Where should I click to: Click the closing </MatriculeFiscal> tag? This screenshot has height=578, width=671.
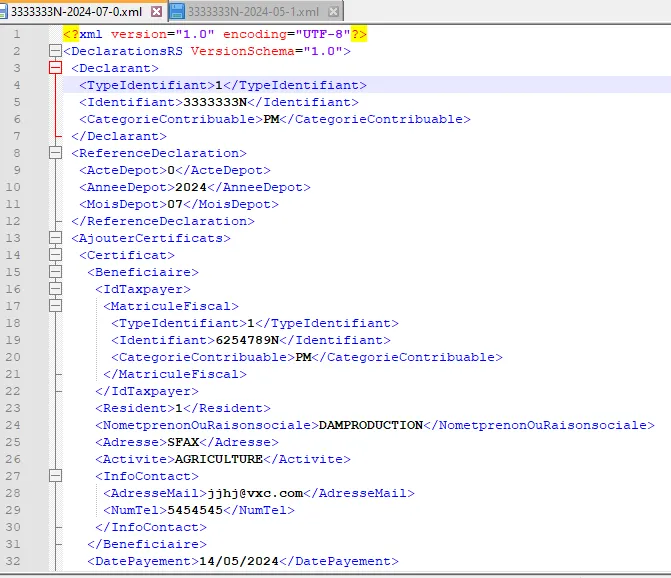point(175,374)
